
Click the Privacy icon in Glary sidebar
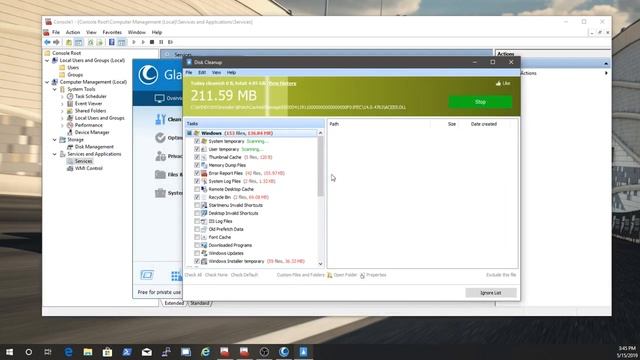click(160, 156)
